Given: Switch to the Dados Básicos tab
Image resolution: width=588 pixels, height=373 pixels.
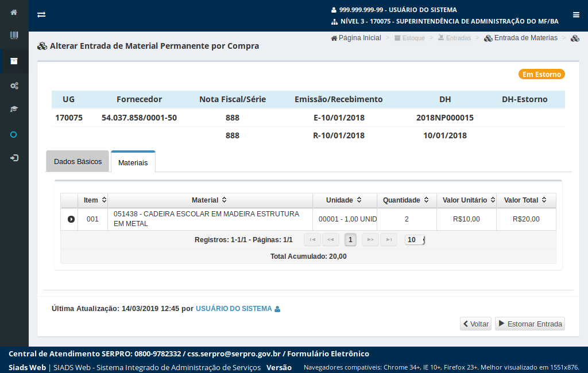Looking at the screenshot, I should pyautogui.click(x=78, y=162).
